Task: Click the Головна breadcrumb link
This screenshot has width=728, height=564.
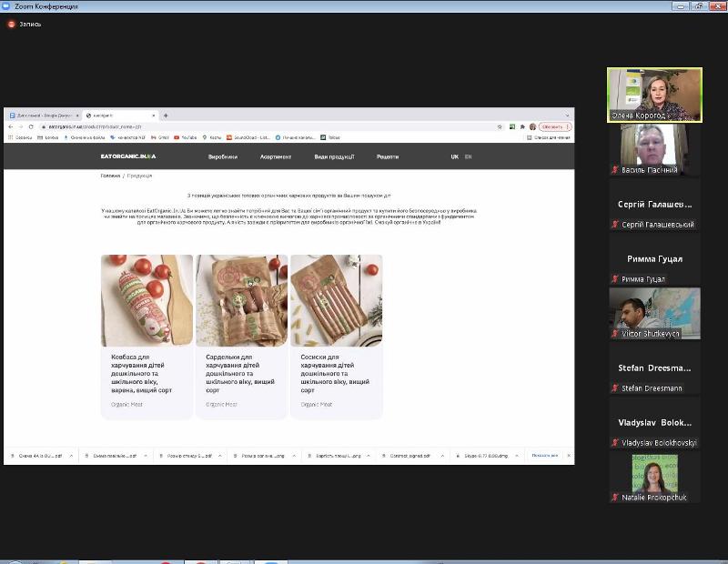Action: (109, 176)
